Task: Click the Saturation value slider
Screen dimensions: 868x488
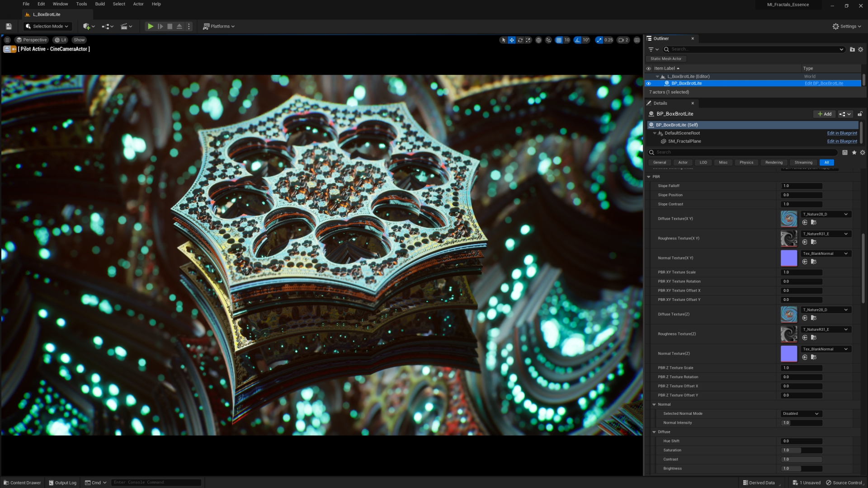Action: point(801,450)
